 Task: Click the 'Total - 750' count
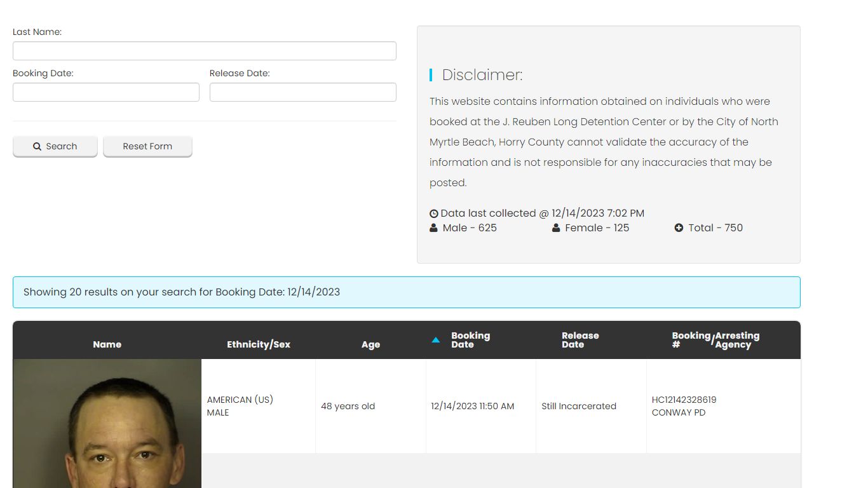click(x=715, y=228)
